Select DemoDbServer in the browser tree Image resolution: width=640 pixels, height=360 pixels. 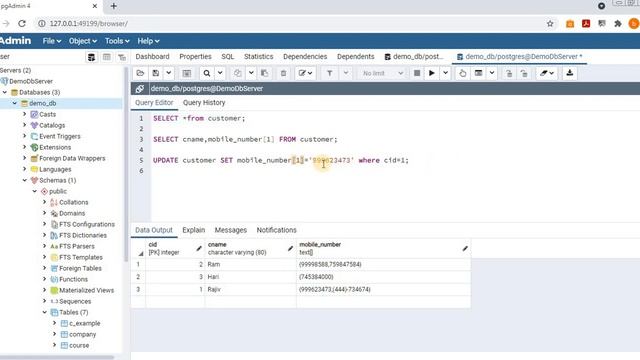31,81
